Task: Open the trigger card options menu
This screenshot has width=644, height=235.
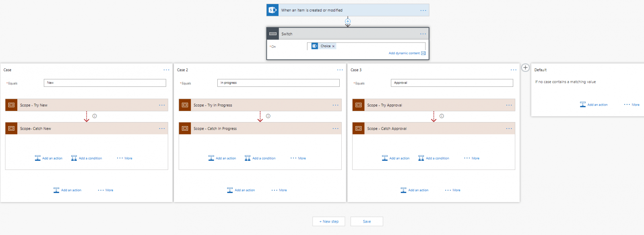Action: (x=423, y=10)
